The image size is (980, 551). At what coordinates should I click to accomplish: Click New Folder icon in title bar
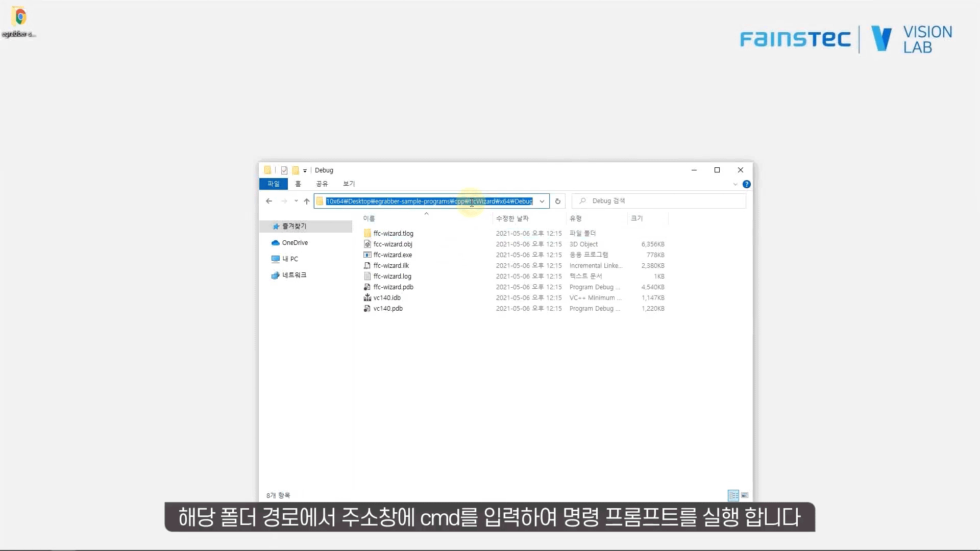tap(296, 170)
